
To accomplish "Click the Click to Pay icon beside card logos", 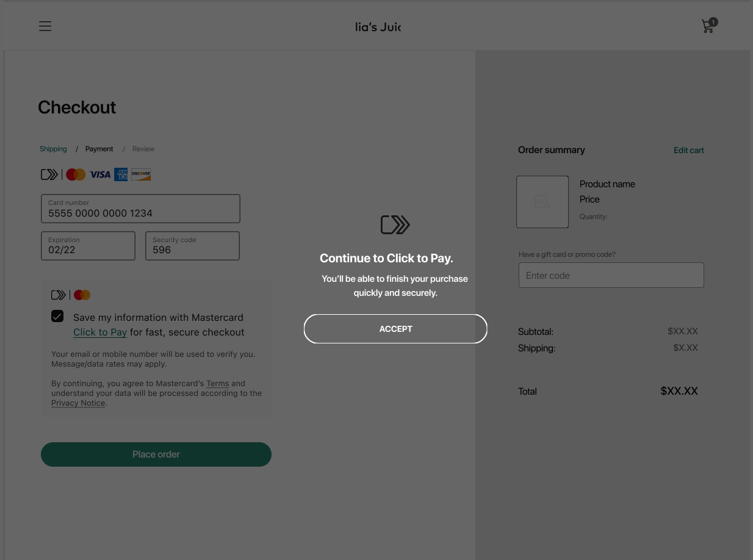I will coord(49,175).
